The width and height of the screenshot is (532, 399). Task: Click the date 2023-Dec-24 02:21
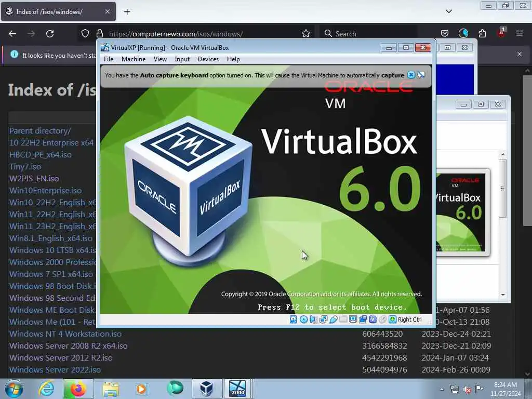click(x=456, y=334)
